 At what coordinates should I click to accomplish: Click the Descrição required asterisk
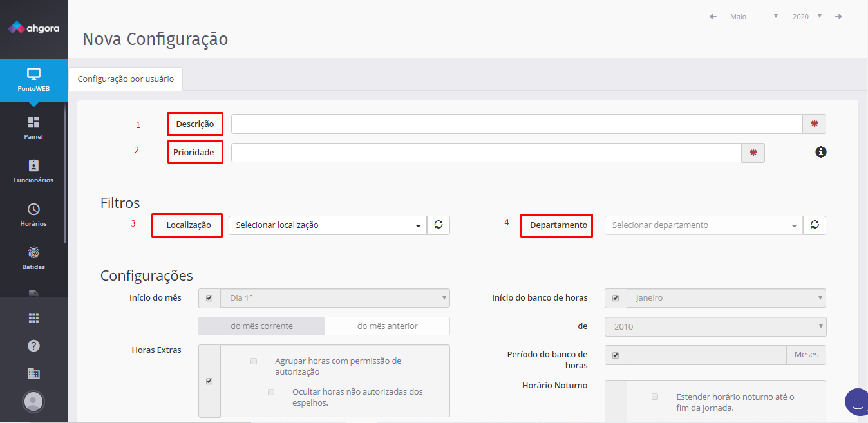[814, 124]
